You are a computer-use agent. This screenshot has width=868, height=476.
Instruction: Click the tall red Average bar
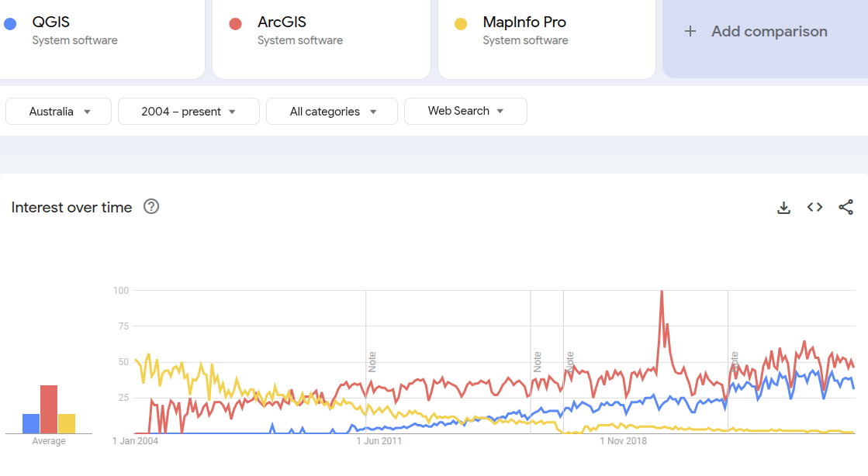(49, 403)
